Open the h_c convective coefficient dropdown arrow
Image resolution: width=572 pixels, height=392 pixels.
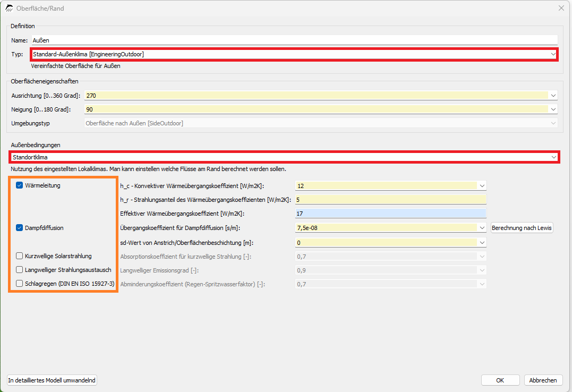[x=482, y=186]
